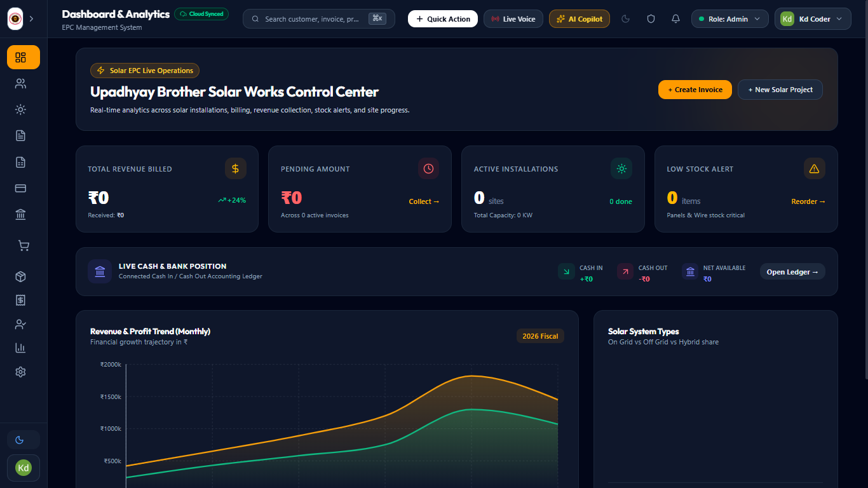Focus the customer/invoice search field
Image resolution: width=868 pixels, height=488 pixels.
[x=319, y=19]
